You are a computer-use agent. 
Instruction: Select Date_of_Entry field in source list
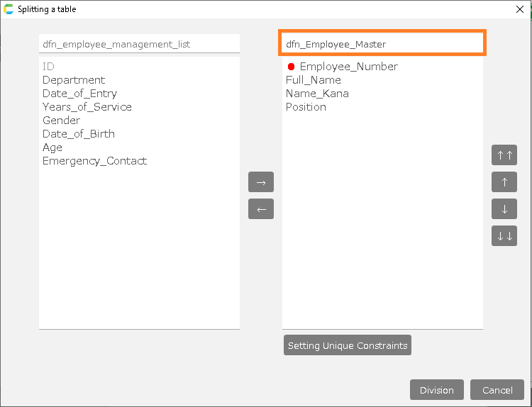point(79,94)
